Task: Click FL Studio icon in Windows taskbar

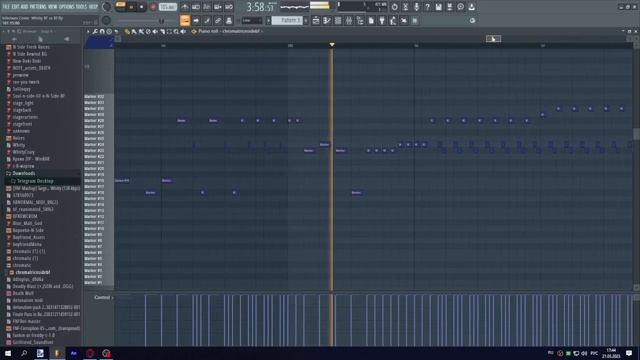Action: 57,353
